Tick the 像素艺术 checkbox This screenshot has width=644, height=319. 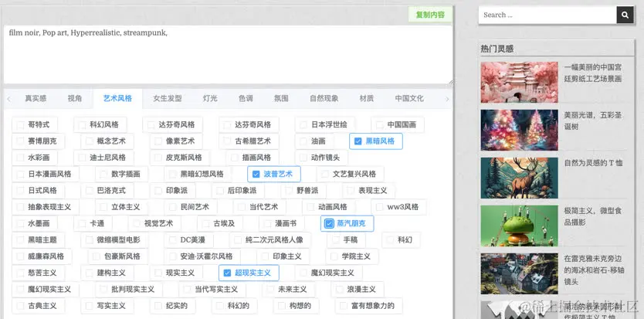coord(158,141)
